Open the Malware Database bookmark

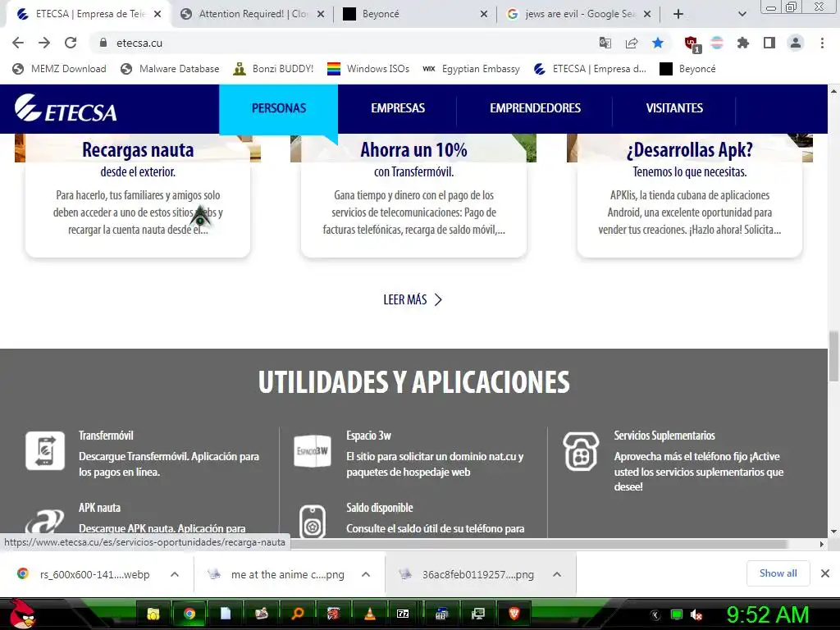[x=170, y=69]
